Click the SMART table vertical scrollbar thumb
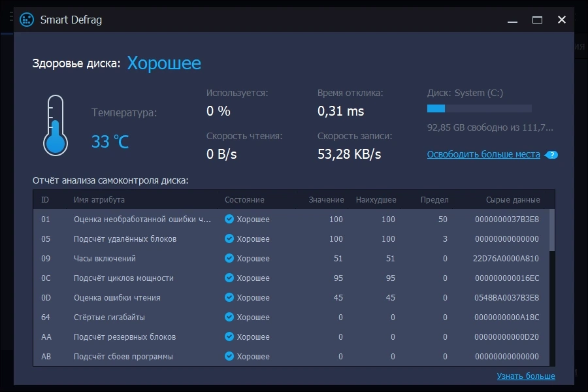 tap(551, 230)
